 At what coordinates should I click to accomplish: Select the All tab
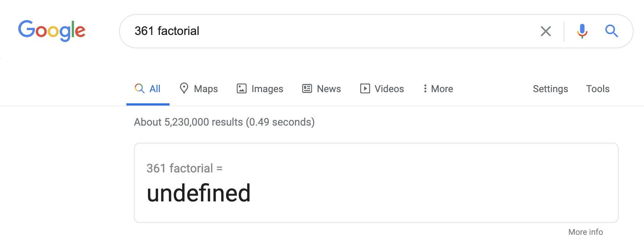point(148,89)
